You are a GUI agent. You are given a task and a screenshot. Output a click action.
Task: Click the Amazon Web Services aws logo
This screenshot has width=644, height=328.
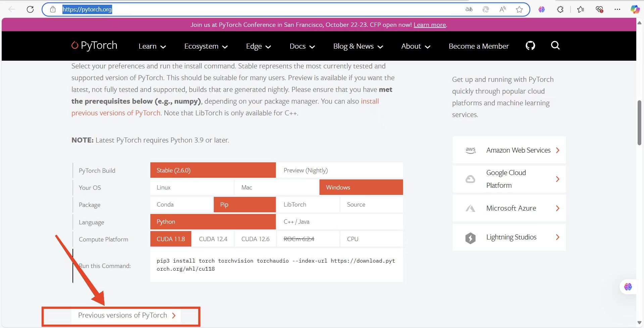click(470, 150)
